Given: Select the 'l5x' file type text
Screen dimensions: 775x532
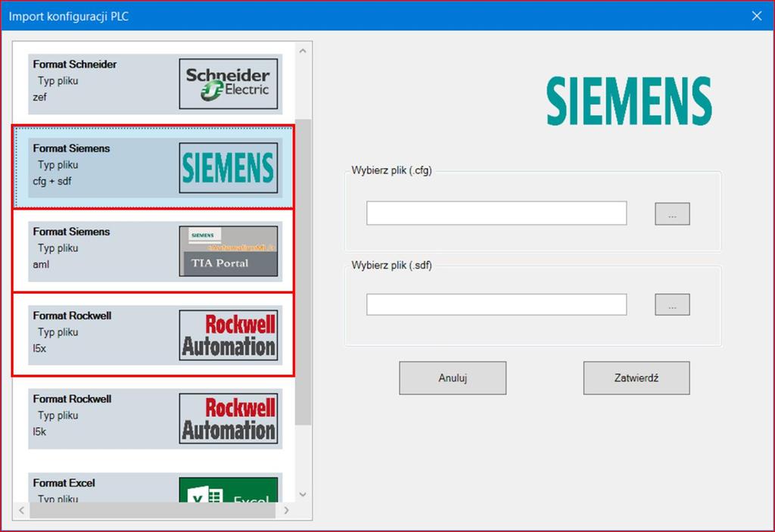Looking at the screenshot, I should [x=39, y=349].
